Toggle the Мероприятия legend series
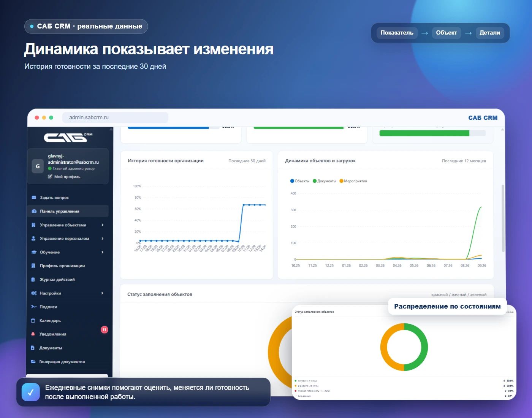This screenshot has height=418, width=532. [353, 181]
